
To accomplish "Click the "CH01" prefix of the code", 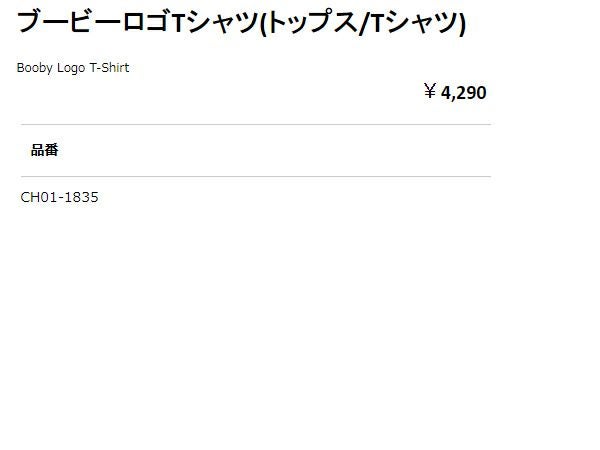I will 39,197.
